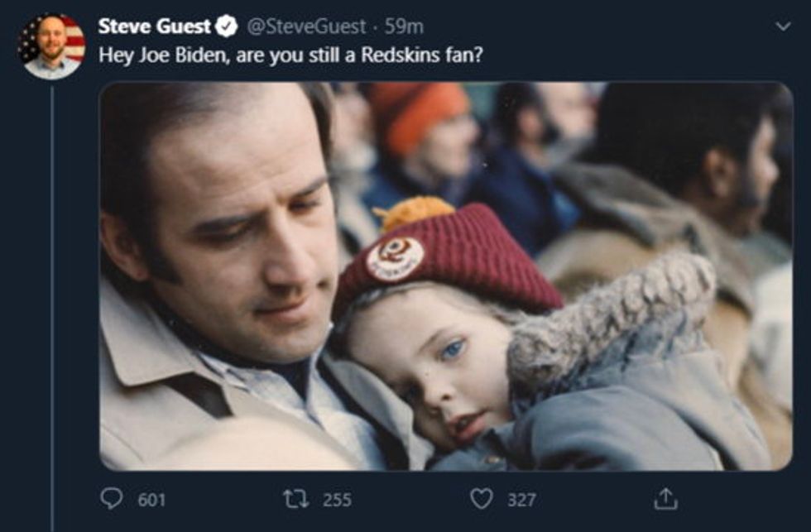Click the 327 likes count

tap(521, 500)
